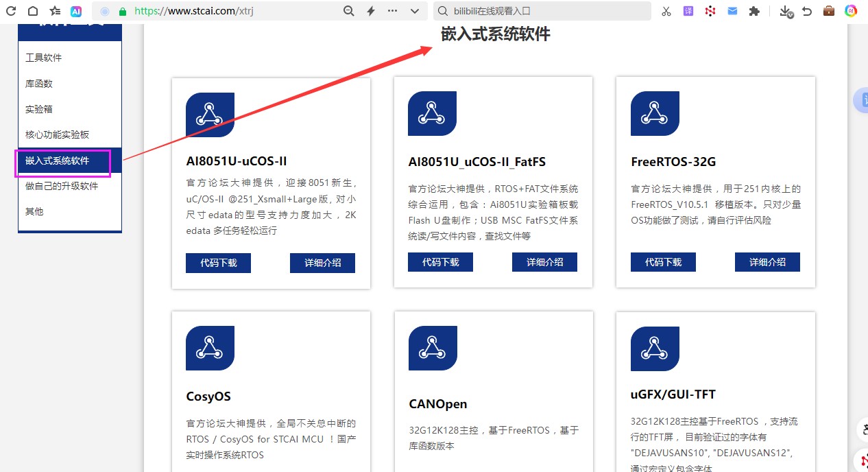Click the CANOpen card title
Screen dimensions: 868x472
pyautogui.click(x=437, y=404)
